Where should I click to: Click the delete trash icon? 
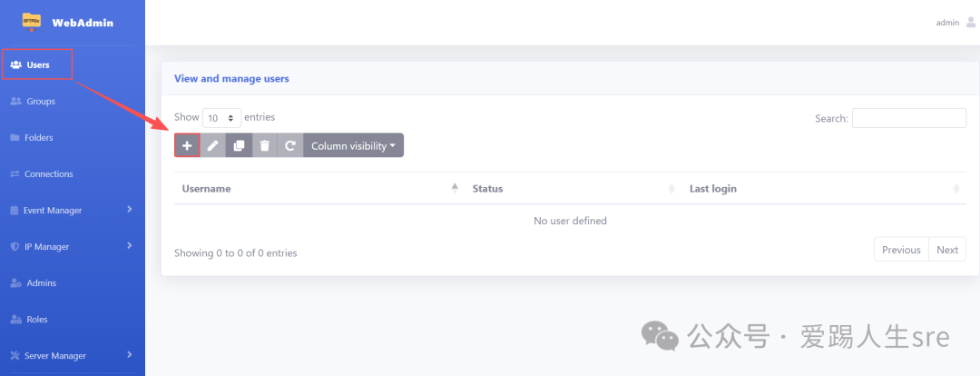[x=264, y=145]
